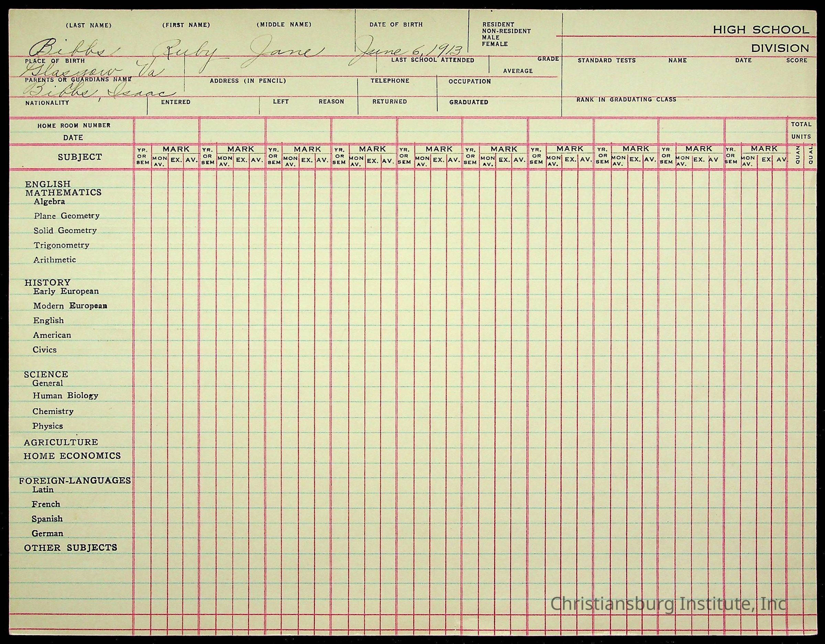Click the HOME ECONOMICS subject label

click(72, 456)
